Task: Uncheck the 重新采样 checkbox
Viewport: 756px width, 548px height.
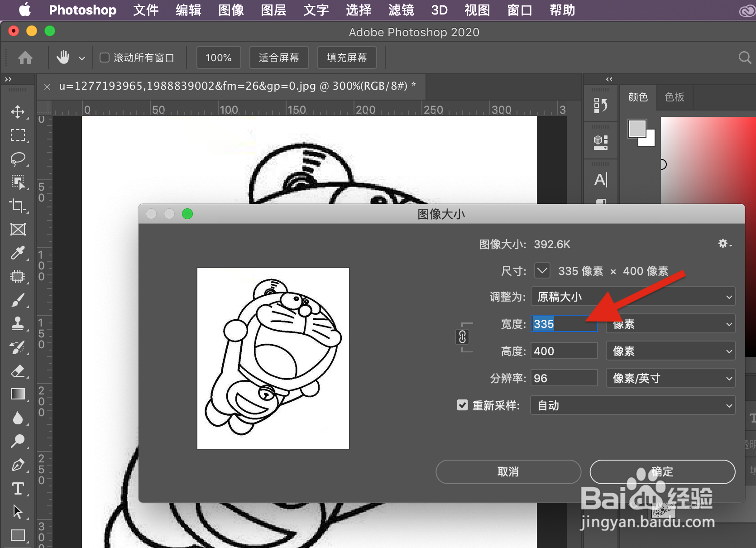Action: [x=462, y=405]
